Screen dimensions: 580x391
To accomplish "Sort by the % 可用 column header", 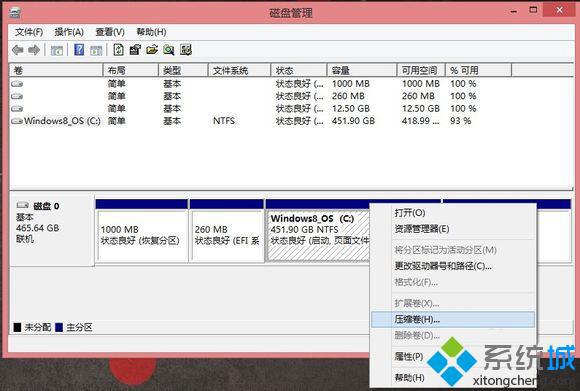I will tap(479, 70).
